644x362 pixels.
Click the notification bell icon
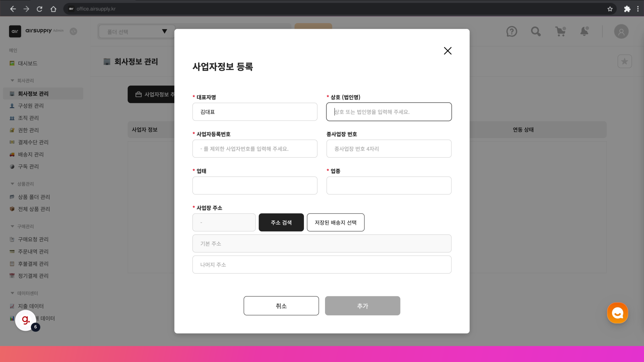[584, 32]
